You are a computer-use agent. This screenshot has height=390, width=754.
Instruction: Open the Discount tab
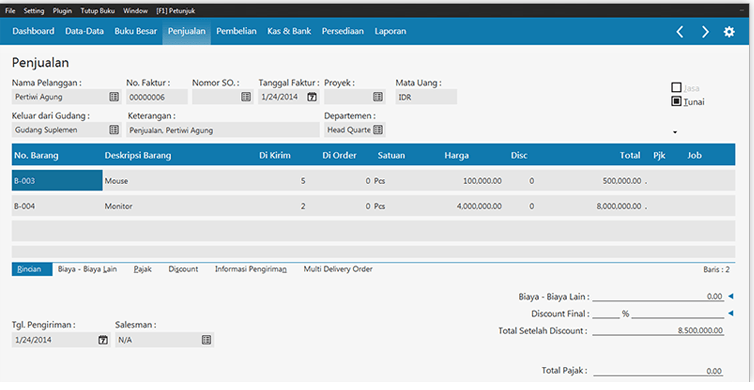click(x=183, y=269)
